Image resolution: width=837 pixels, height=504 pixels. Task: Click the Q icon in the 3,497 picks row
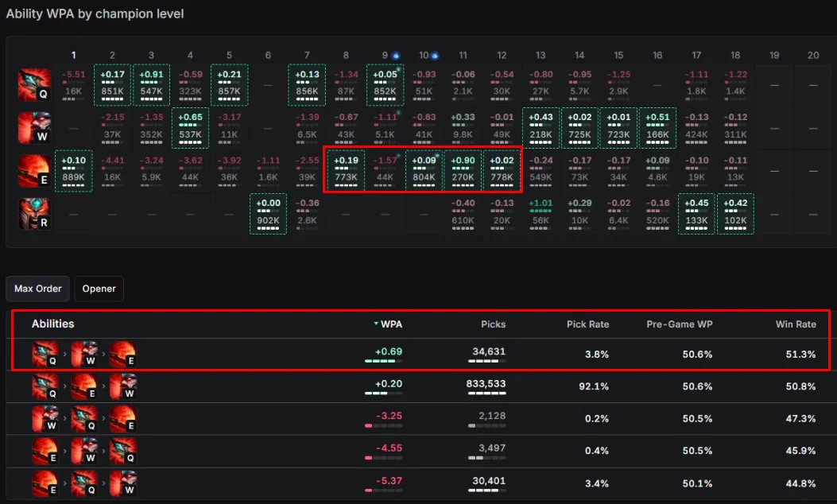tap(122, 452)
